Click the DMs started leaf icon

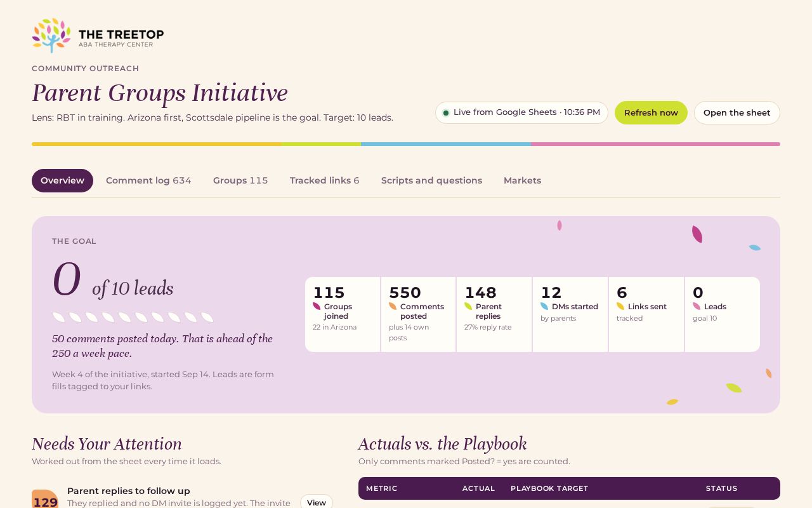point(544,306)
